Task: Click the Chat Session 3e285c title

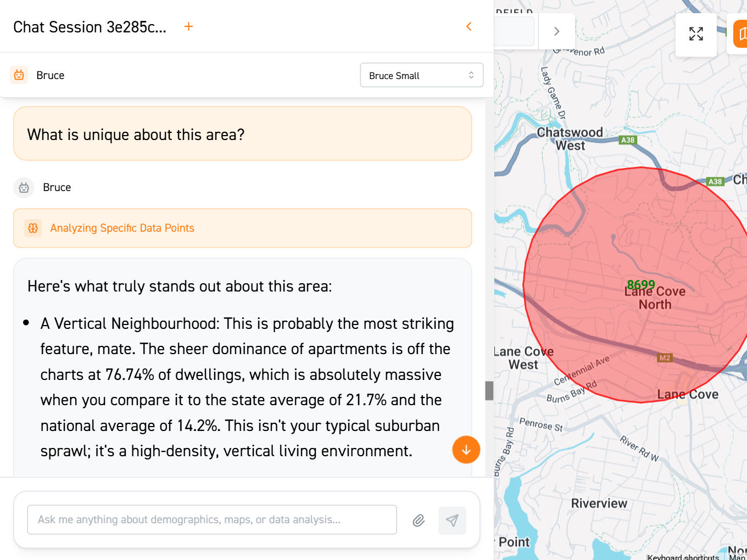Action: 90,27
